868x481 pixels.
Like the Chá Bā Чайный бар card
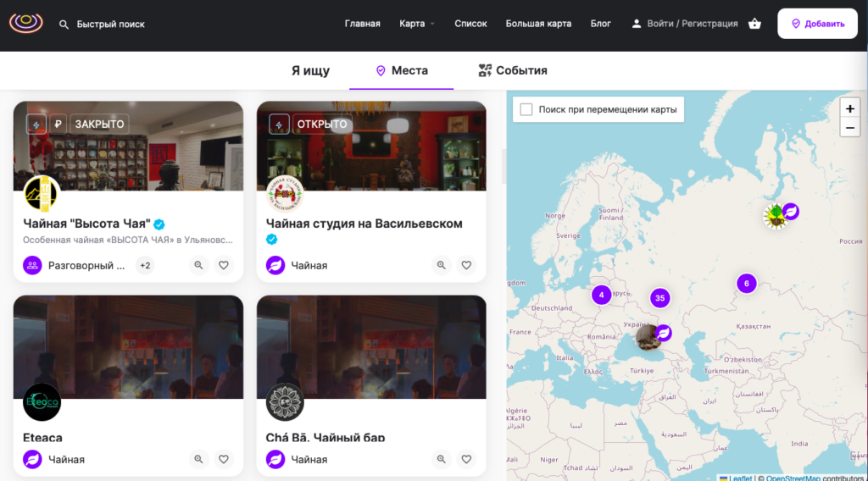click(x=467, y=460)
